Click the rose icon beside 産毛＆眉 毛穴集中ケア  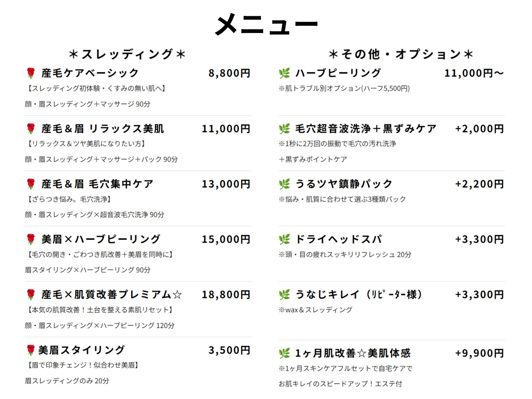point(31,184)
